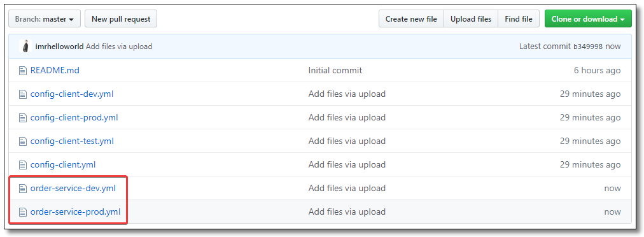Click the New pull request button

click(121, 19)
